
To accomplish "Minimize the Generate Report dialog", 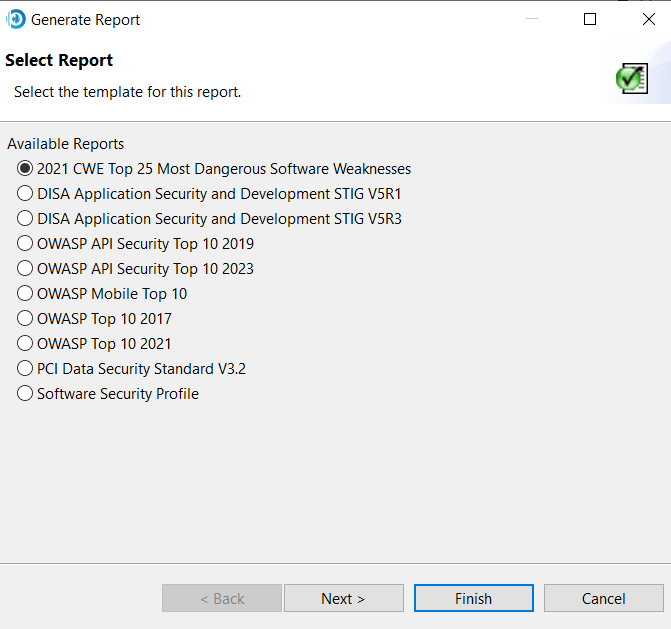I will coord(532,19).
